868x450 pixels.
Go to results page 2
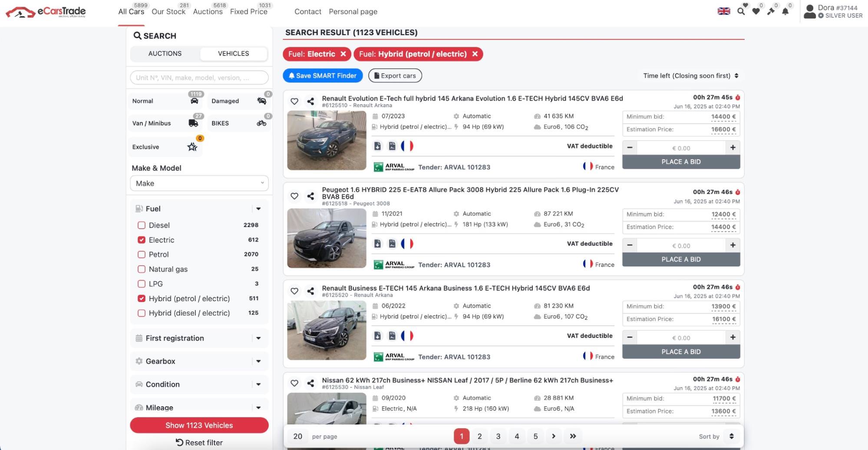coord(479,436)
